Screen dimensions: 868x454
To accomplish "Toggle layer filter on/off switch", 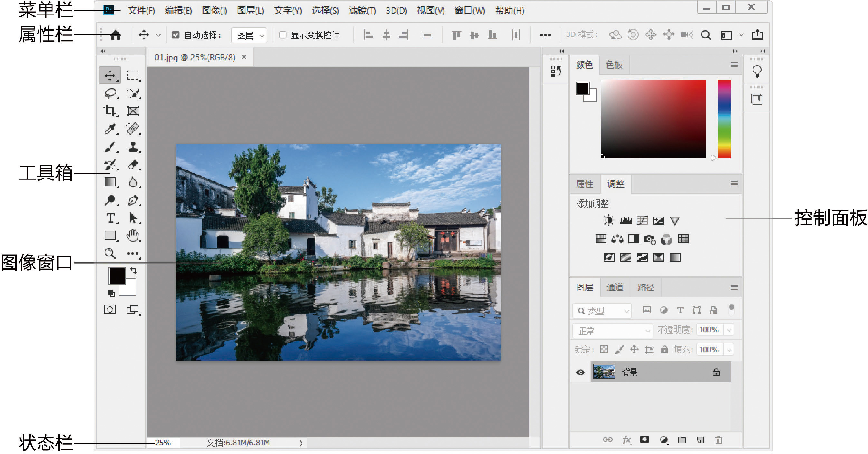I will click(x=731, y=310).
